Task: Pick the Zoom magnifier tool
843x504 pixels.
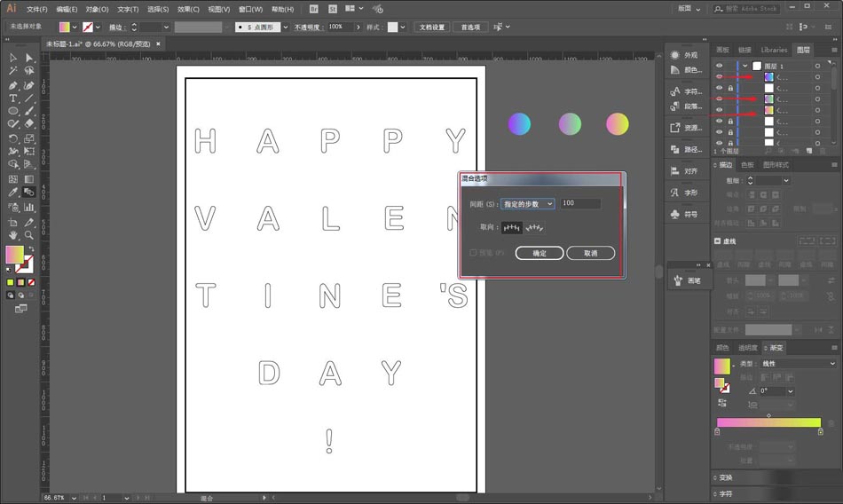Action: point(29,235)
